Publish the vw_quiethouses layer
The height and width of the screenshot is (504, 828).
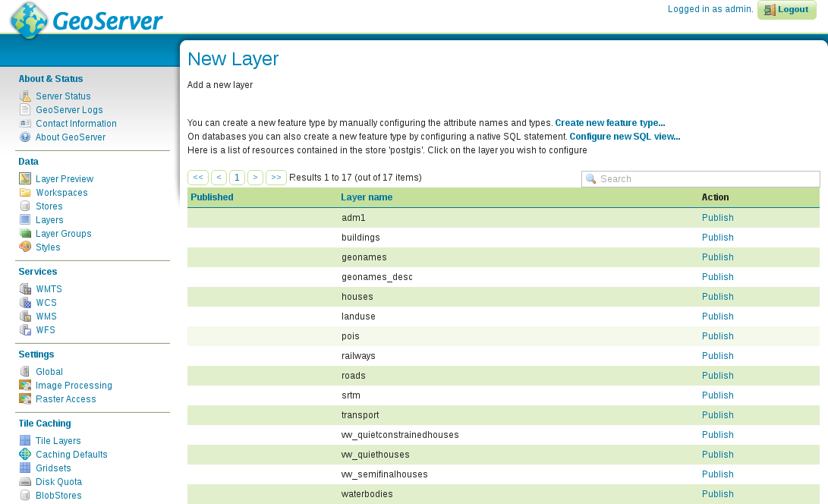point(718,455)
